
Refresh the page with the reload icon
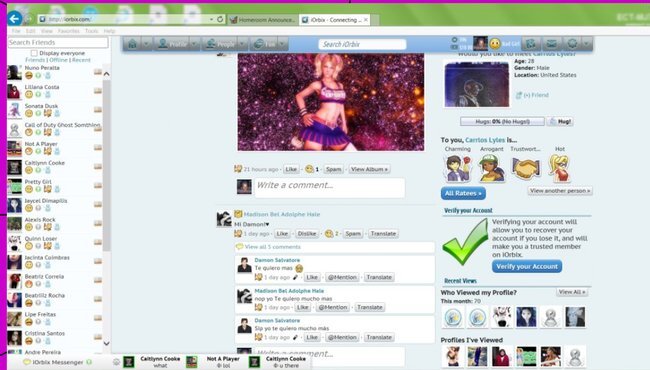tap(220, 19)
